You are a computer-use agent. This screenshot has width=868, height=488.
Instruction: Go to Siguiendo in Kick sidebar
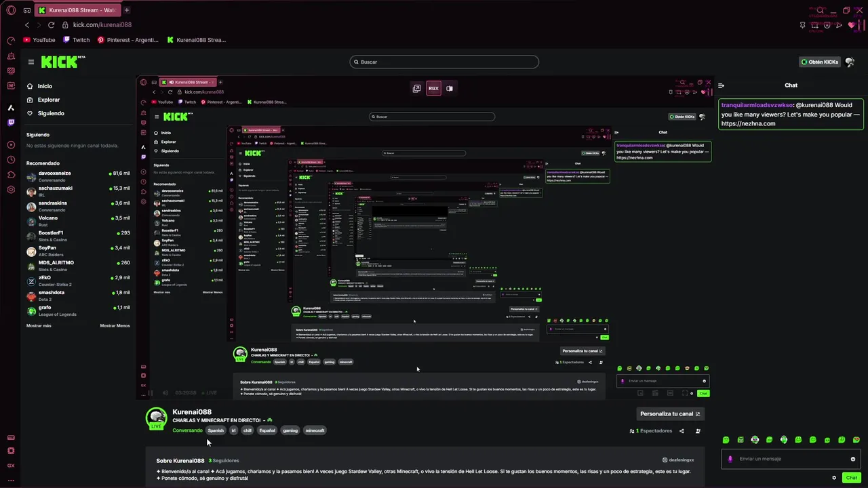pos(45,113)
